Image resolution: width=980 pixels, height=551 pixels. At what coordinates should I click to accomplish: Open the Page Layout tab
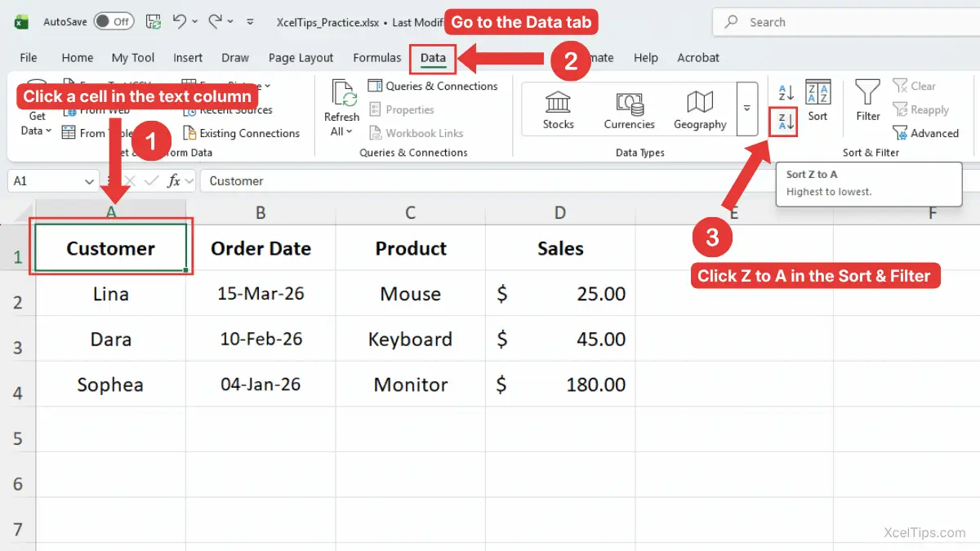point(301,58)
